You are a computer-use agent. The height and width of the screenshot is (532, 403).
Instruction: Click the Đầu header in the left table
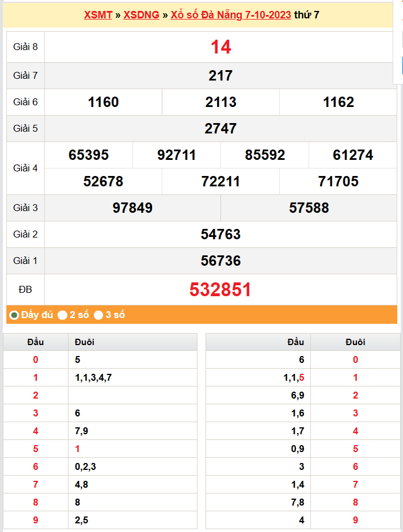[x=36, y=342]
